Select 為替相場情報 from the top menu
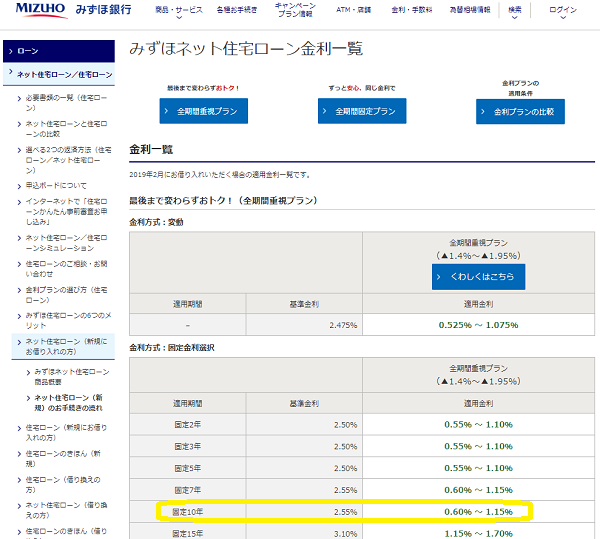This screenshot has height=539, width=600. click(x=470, y=10)
